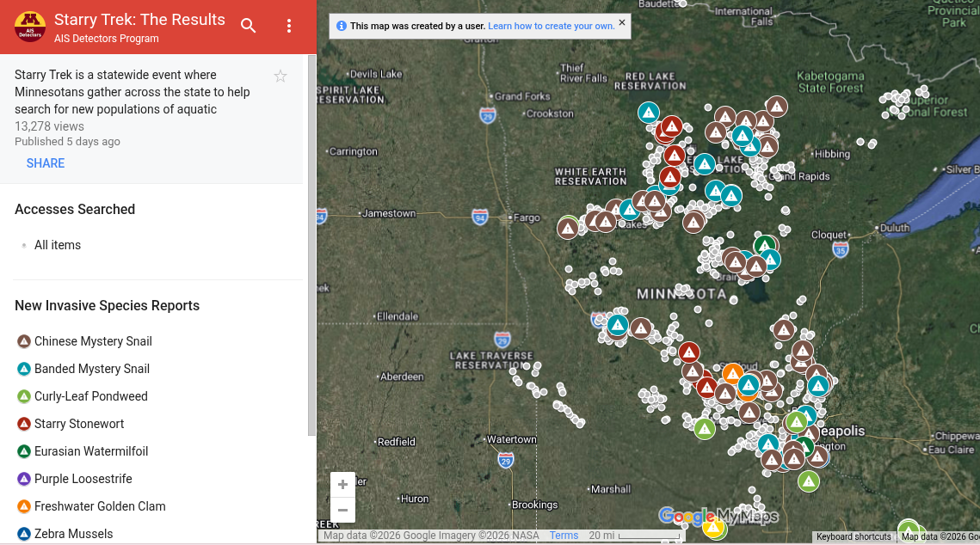Screen dimensions: 980x545
Task: Click the orange Freshwater Golden Clam legend icon
Action: point(24,506)
